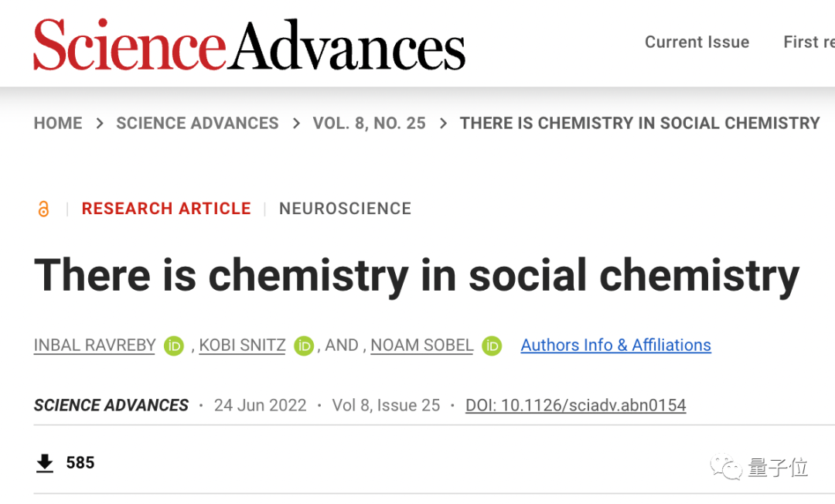Open Noam Sobel's ORCID iD icon
Screen dimensions: 835x504
pyautogui.click(x=492, y=346)
